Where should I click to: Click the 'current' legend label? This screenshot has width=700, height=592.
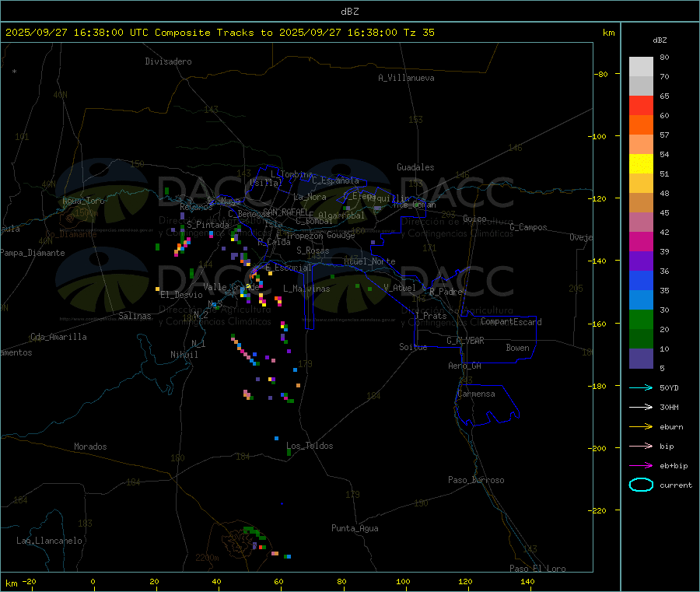pyautogui.click(x=676, y=485)
